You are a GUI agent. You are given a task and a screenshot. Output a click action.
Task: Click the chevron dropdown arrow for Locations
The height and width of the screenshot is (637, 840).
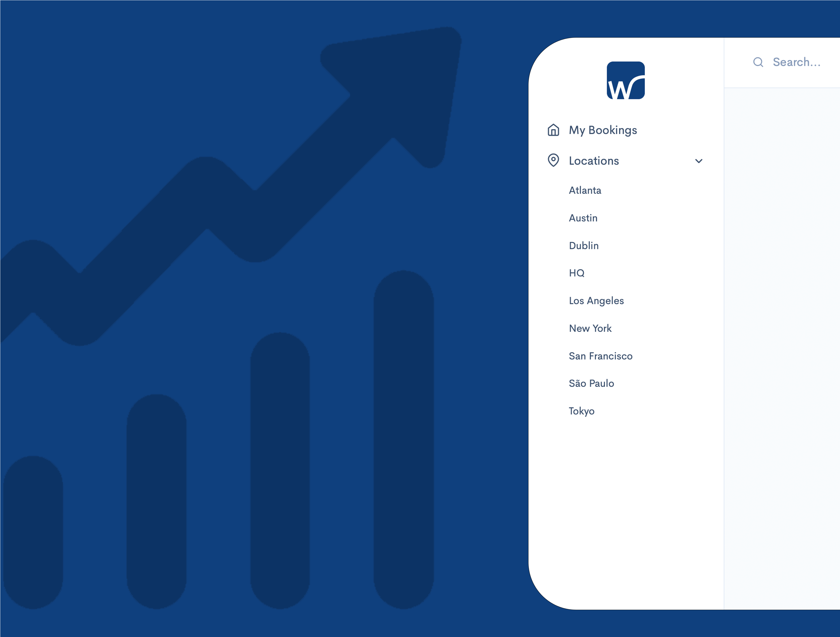[699, 161]
